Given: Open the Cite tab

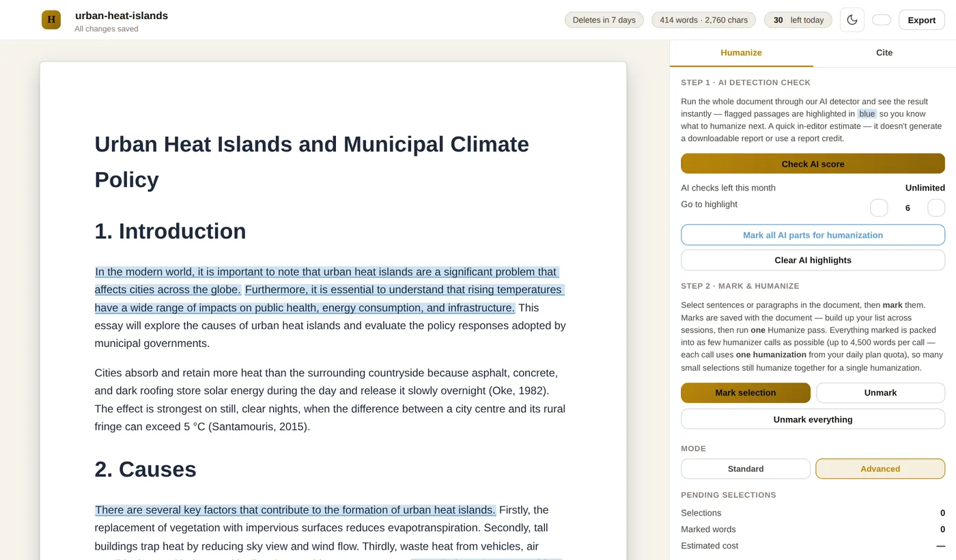Looking at the screenshot, I should point(884,53).
